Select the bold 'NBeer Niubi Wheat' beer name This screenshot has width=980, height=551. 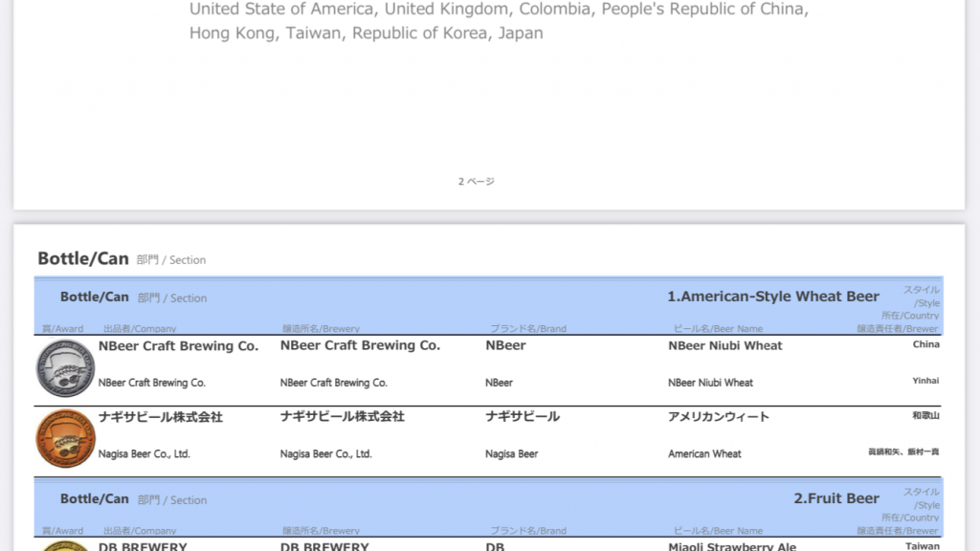pyautogui.click(x=725, y=345)
